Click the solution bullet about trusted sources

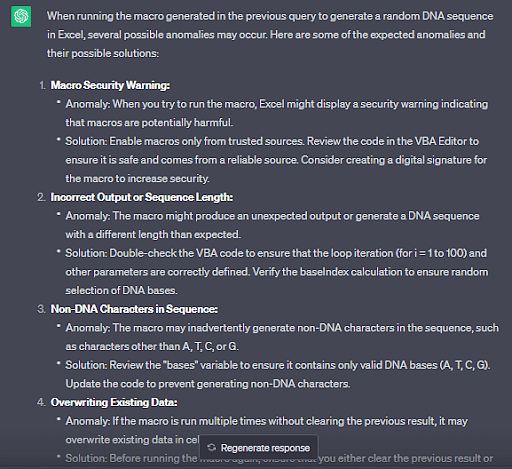276,160
